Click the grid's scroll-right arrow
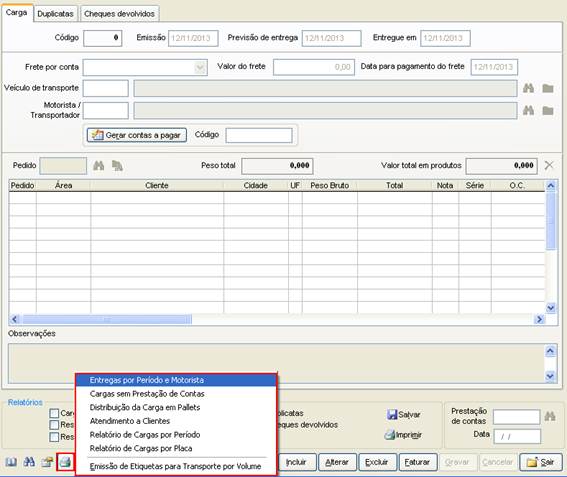 539,319
